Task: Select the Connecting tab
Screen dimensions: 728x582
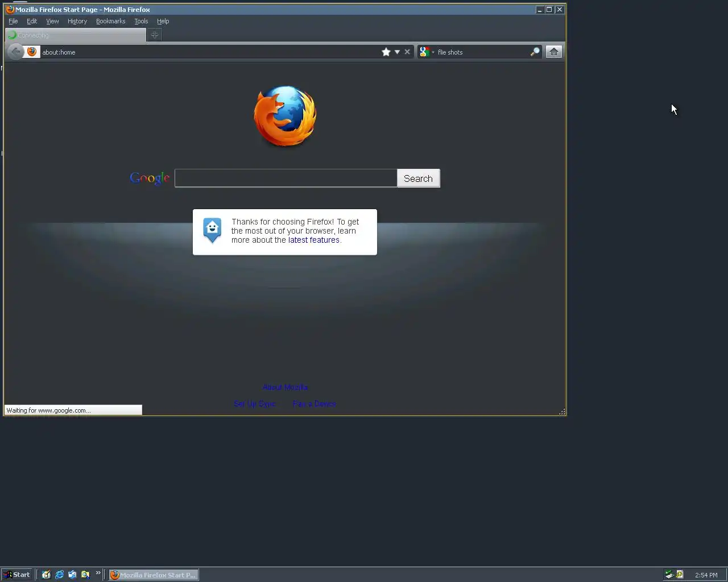Action: (x=76, y=35)
